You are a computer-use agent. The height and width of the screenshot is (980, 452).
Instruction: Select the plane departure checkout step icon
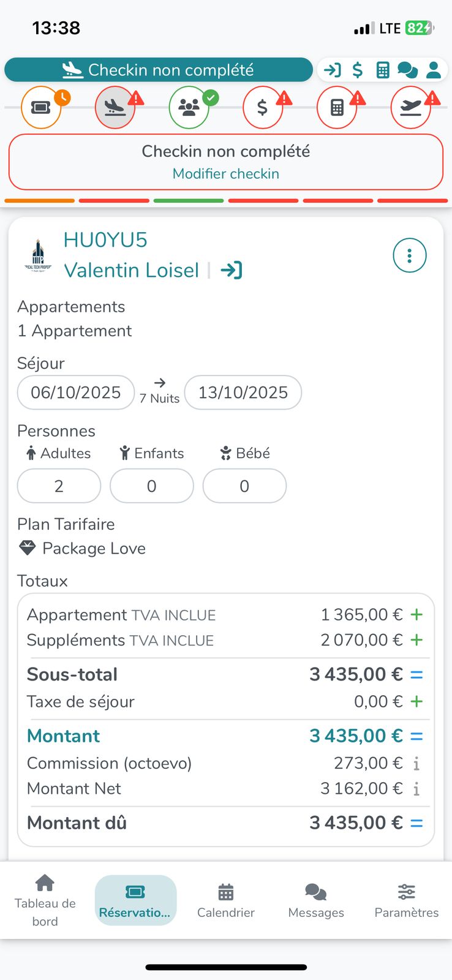tap(410, 108)
